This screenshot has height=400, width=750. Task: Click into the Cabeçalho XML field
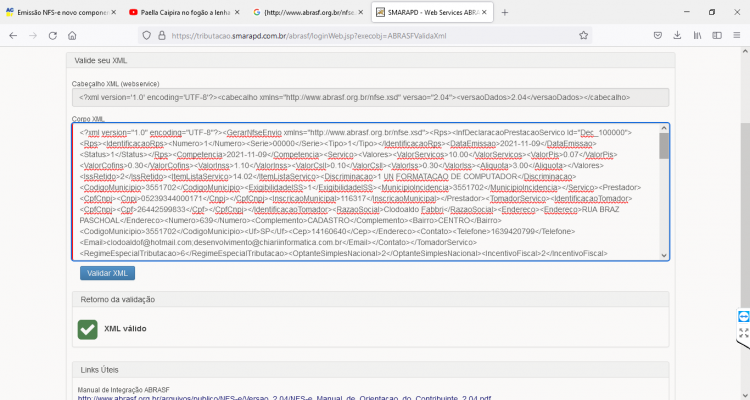click(370, 97)
